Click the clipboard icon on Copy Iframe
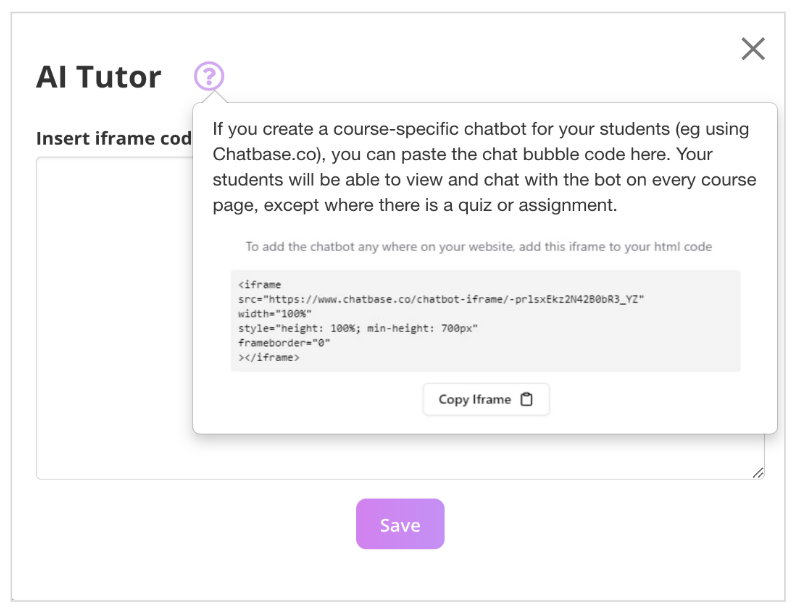The height and width of the screenshot is (609, 795). coord(527,399)
